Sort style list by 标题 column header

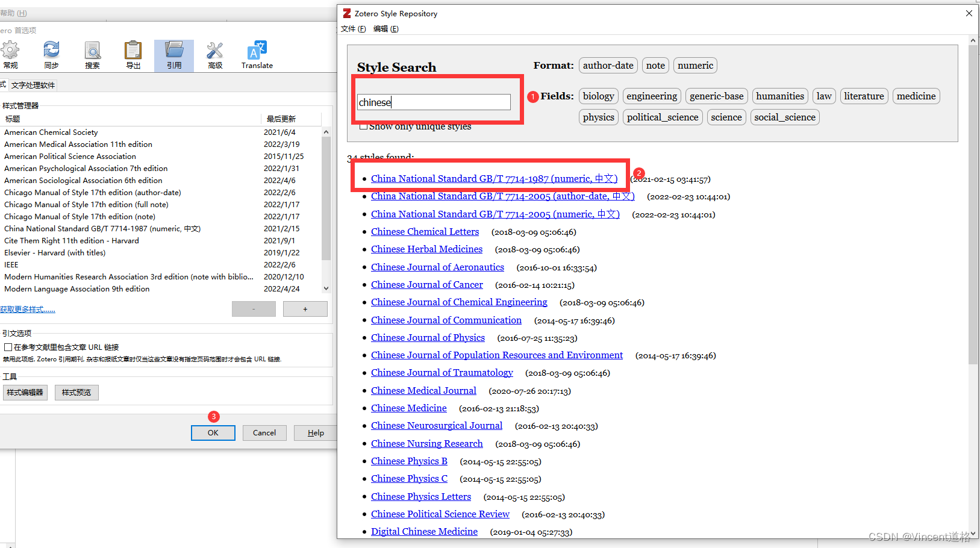point(131,119)
